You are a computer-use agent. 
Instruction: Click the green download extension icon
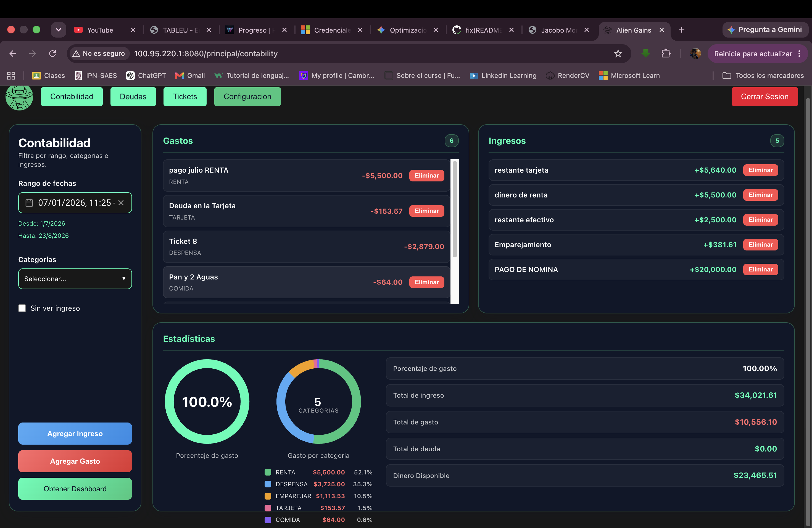coord(645,53)
